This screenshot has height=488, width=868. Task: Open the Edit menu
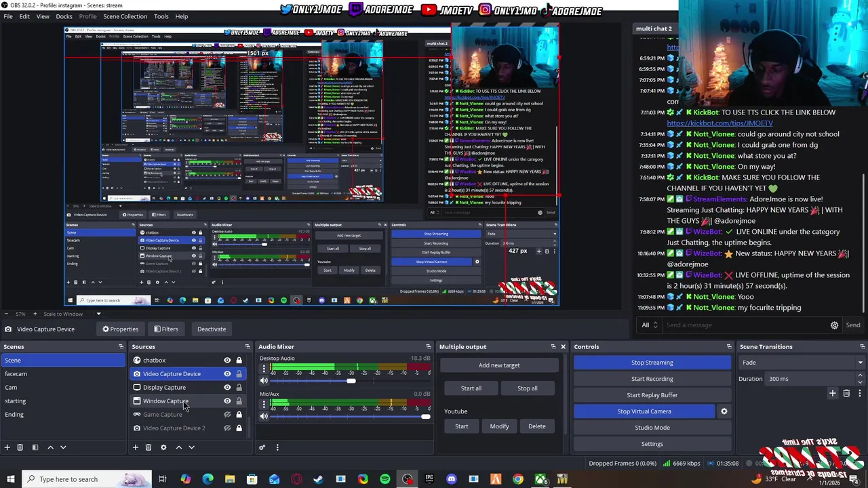[x=24, y=16]
